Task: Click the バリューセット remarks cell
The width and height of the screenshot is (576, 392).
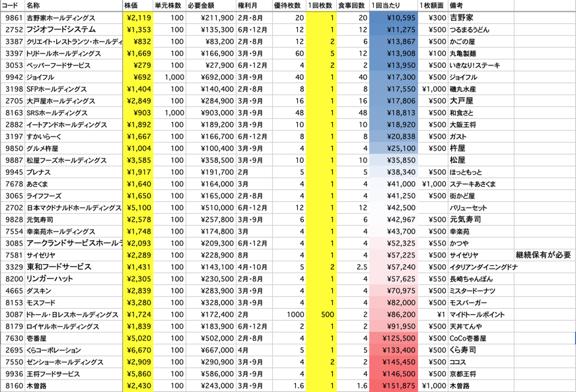Action: tap(481, 208)
